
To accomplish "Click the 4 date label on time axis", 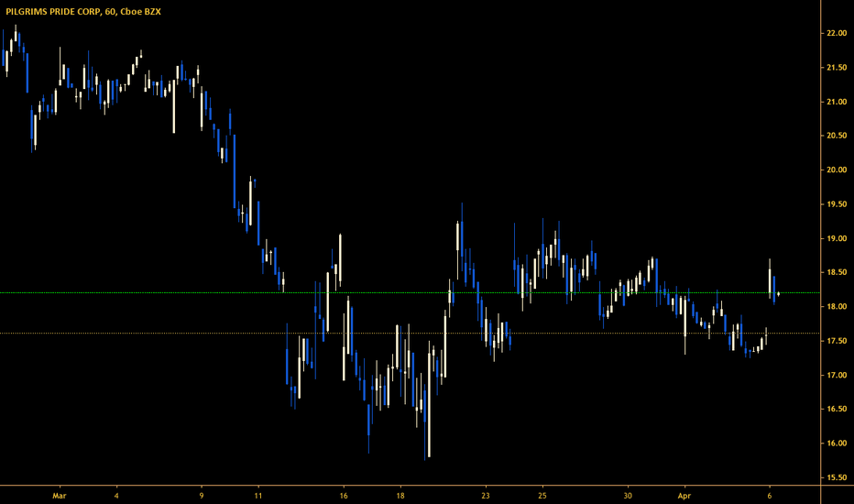I will 116,496.
